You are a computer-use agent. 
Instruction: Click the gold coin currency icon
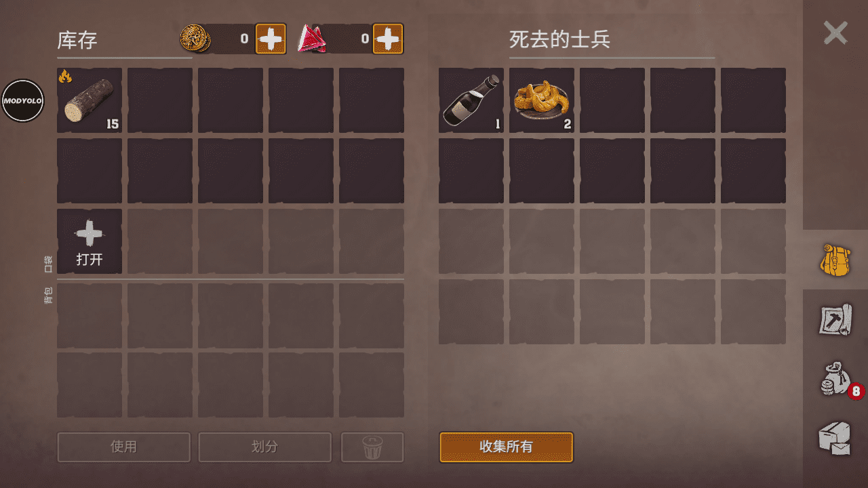pos(195,39)
